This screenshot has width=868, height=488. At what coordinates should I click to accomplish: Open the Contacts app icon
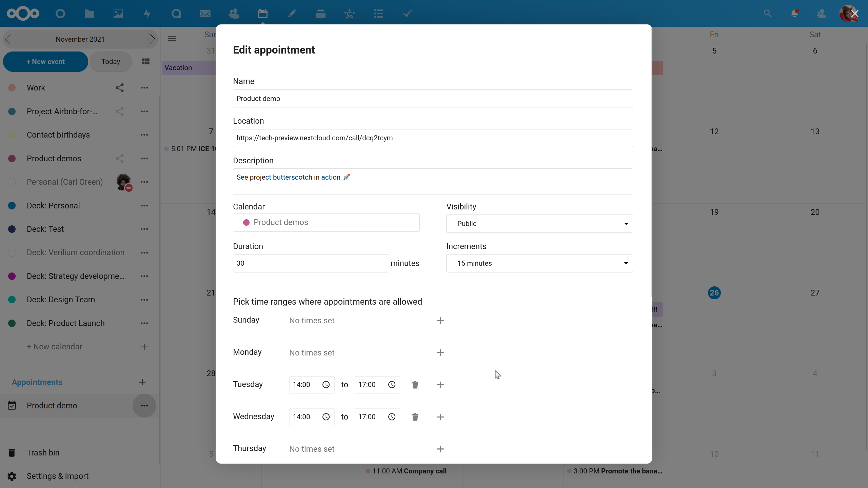tap(234, 14)
